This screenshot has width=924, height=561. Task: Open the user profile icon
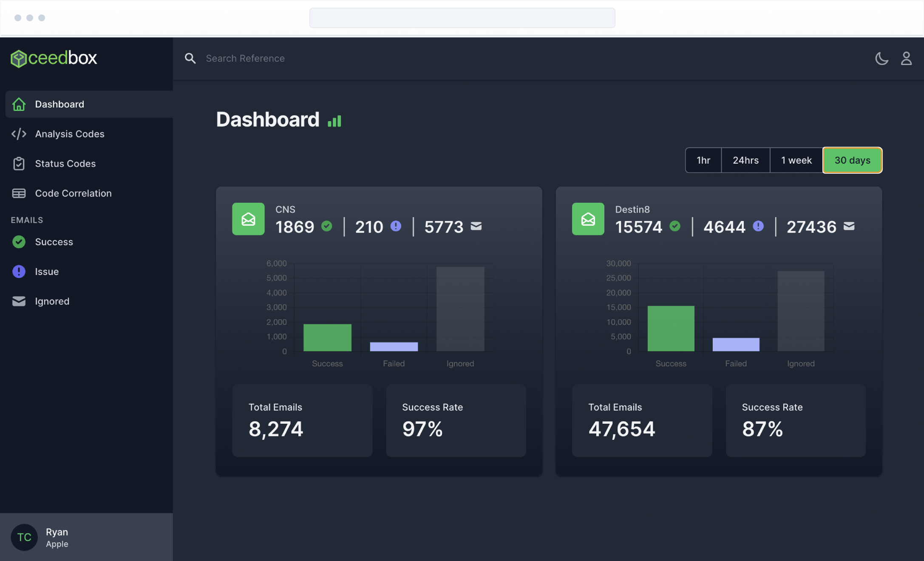click(x=906, y=58)
